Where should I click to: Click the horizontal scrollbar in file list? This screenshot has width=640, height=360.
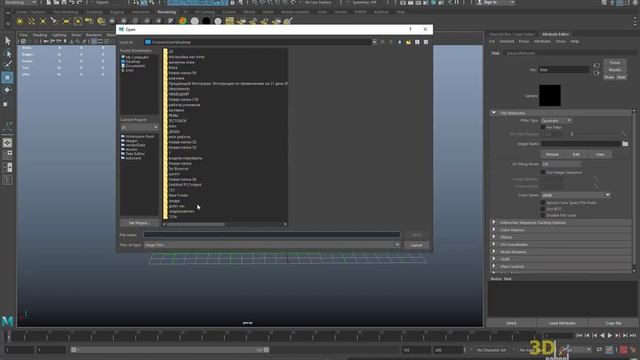196,224
